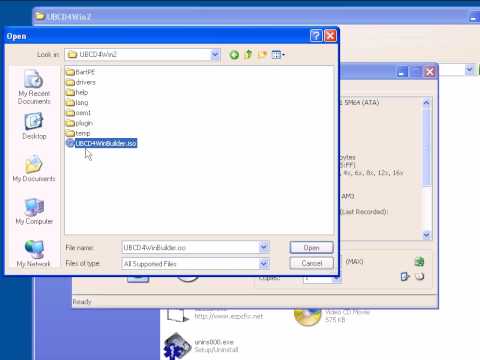Open My Recent Documents in places bar
This screenshot has height=360, width=480.
click(x=34, y=87)
